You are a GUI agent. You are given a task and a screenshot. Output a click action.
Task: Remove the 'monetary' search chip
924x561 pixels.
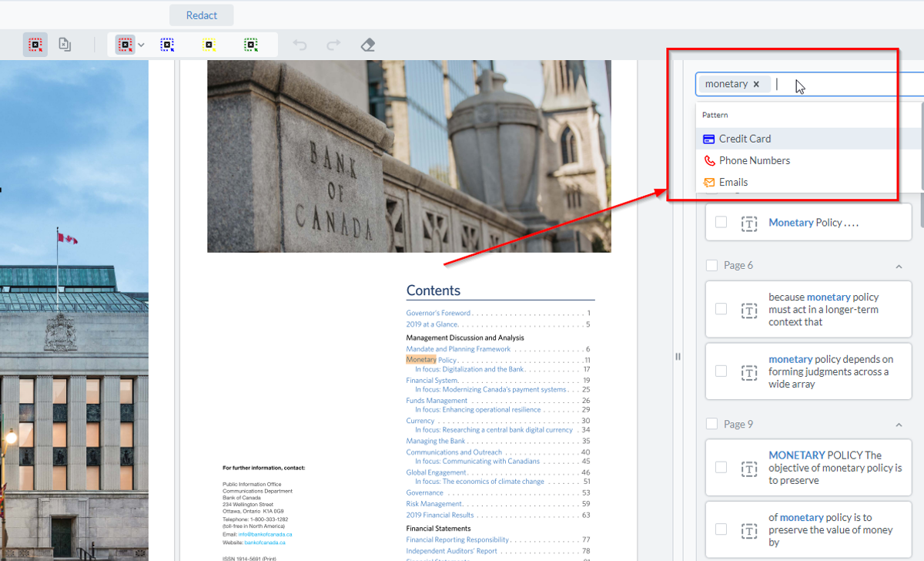757,84
